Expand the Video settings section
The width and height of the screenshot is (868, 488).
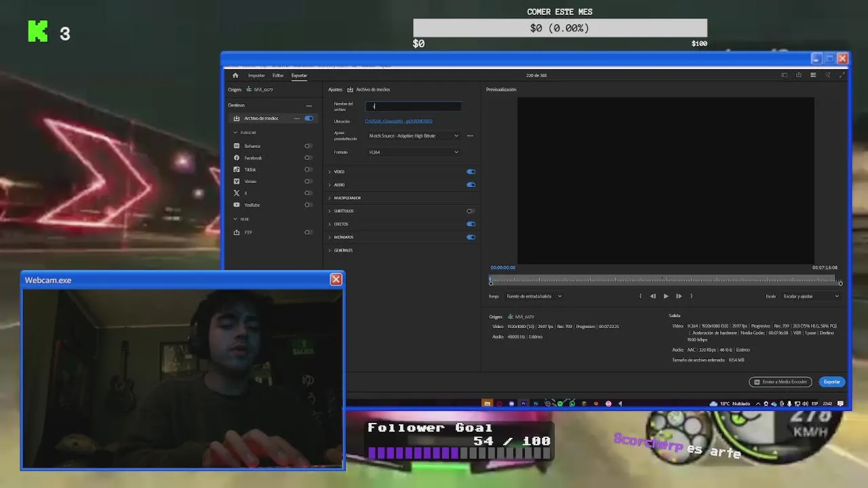330,171
